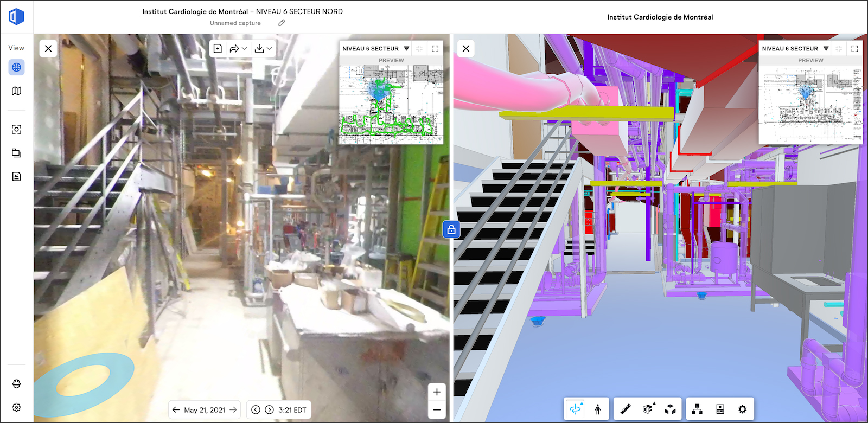Select the measure ruler tool
Screen dimensions: 868x423
pyautogui.click(x=626, y=409)
